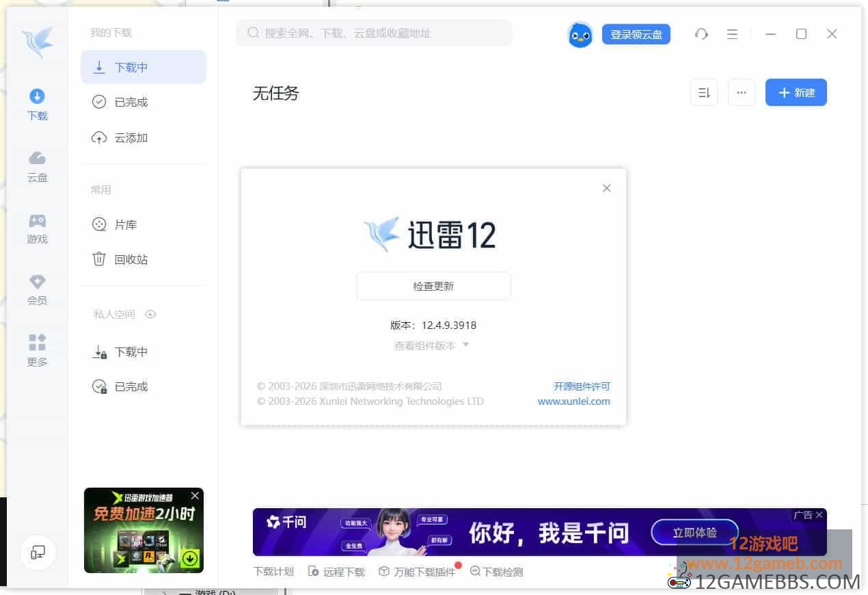868x595 pixels.
Task: Open the 更多 apps grid
Action: 38,350
